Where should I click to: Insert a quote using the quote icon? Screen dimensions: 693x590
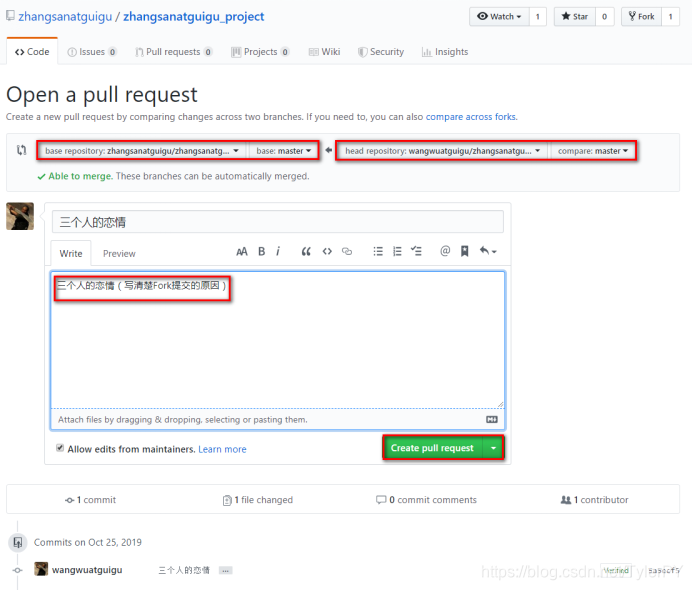point(306,252)
